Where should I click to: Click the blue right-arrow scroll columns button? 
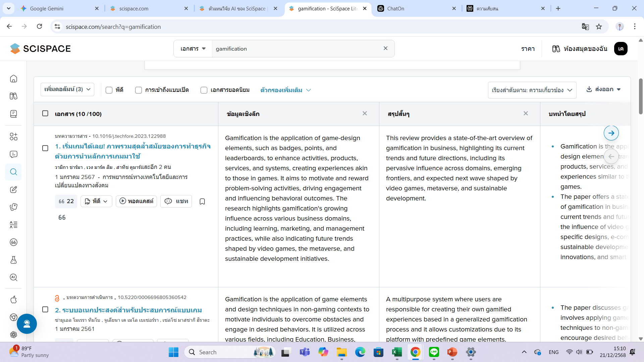click(611, 133)
